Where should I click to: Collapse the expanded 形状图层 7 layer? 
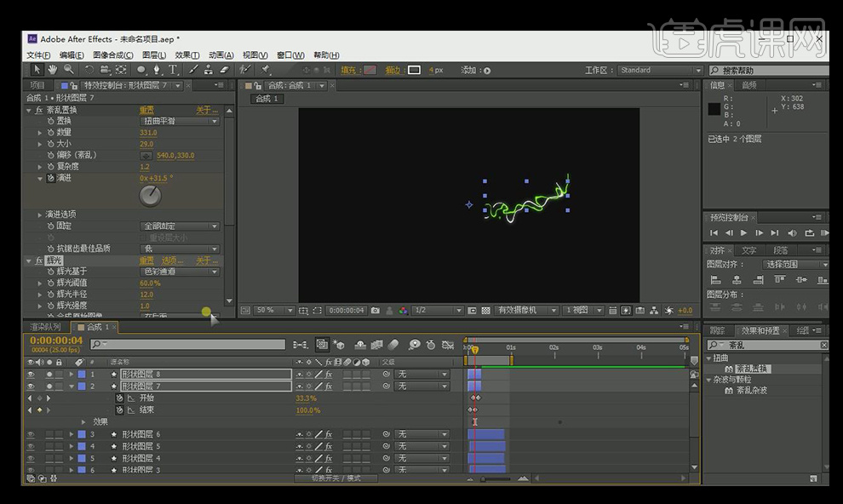coord(72,387)
